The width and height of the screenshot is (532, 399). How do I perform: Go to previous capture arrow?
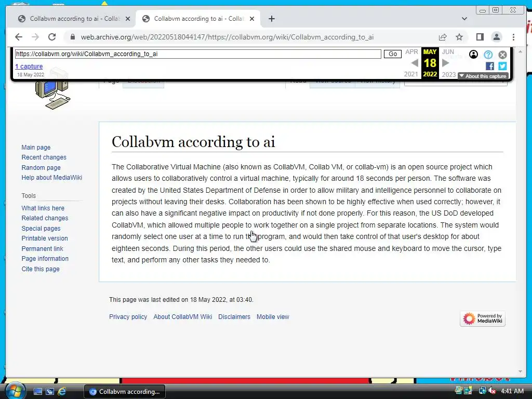tap(414, 63)
